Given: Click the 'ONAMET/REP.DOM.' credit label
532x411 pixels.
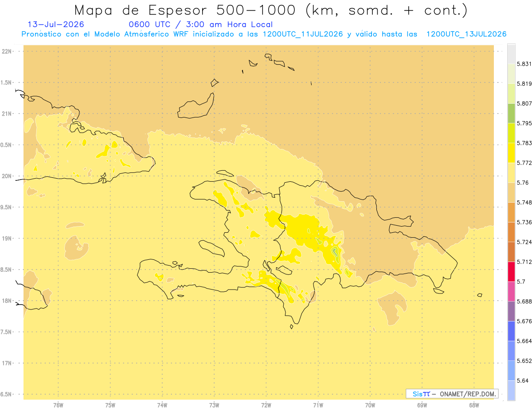Looking at the screenshot, I should (x=468, y=394).
